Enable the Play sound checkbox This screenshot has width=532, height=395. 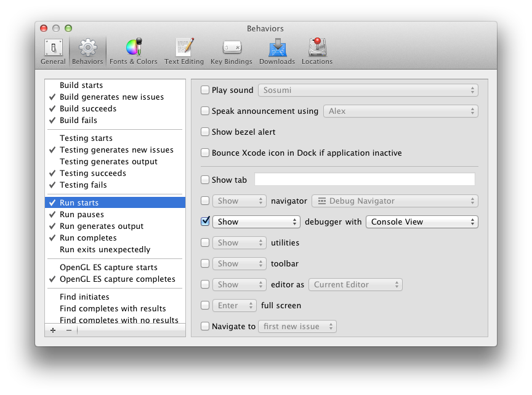(x=205, y=90)
